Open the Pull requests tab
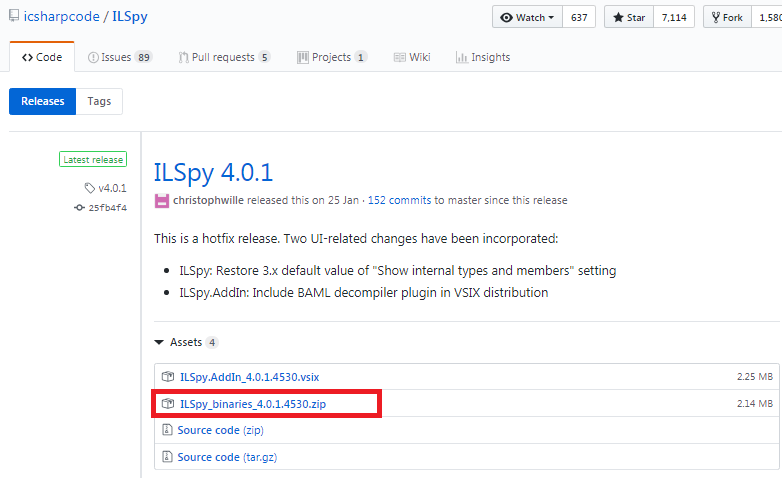 pos(224,57)
